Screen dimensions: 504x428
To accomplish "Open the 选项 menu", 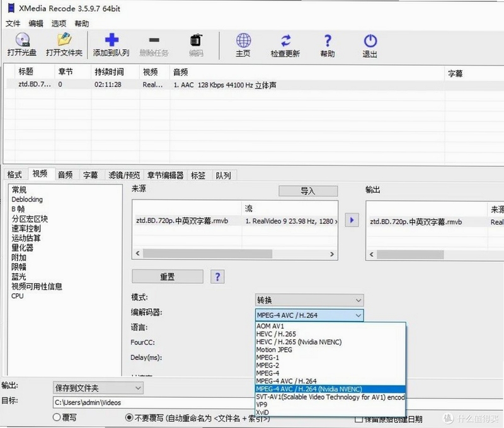I will [x=59, y=23].
